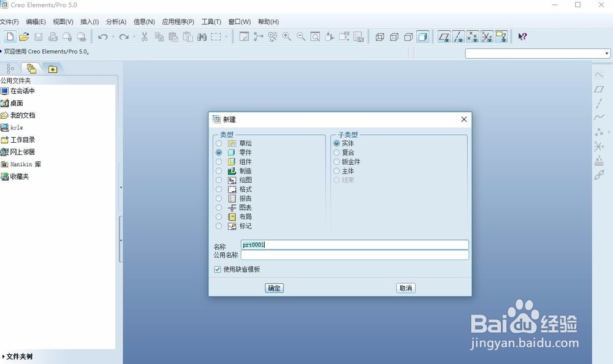Click the Copy icon
613x364 pixels.
click(x=159, y=37)
